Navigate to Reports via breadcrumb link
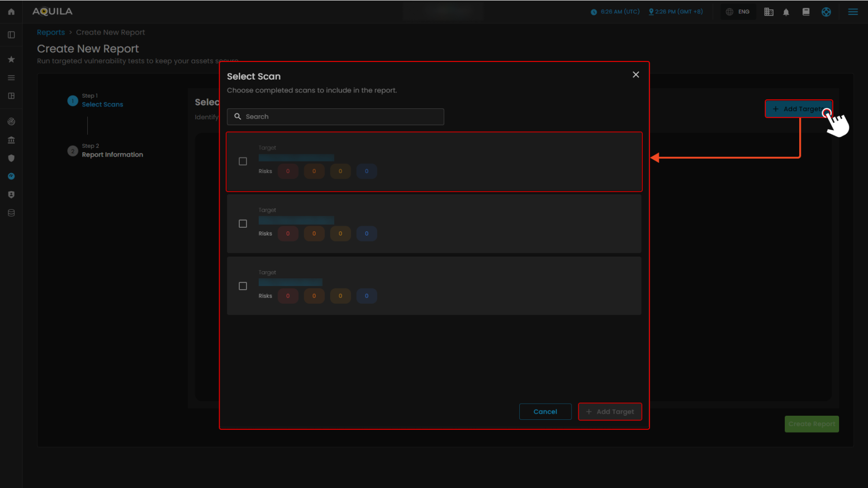 tap(51, 32)
